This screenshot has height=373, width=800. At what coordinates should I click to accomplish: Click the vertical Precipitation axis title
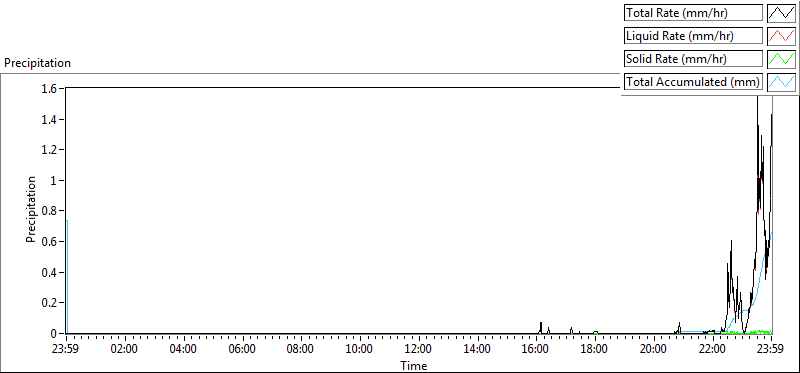(x=31, y=209)
